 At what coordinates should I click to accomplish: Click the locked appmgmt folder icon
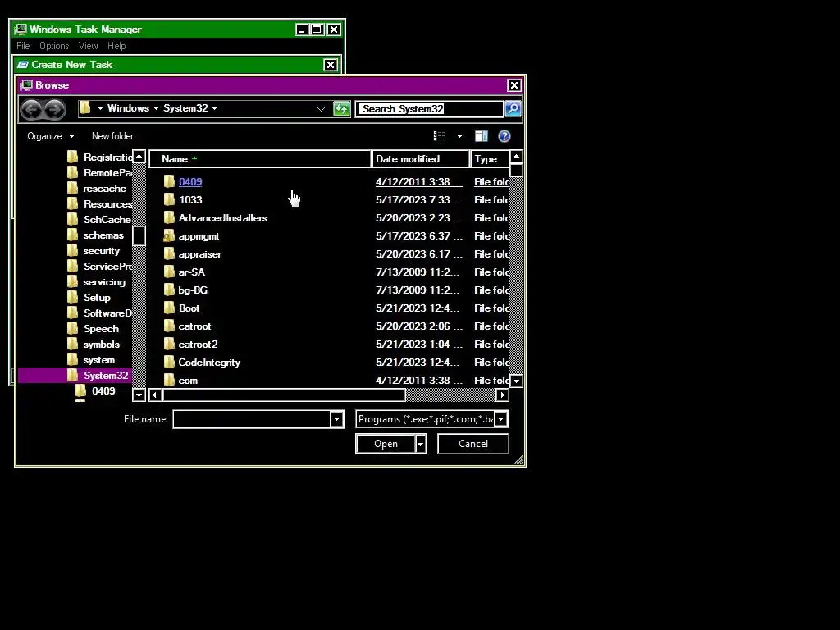coord(169,235)
